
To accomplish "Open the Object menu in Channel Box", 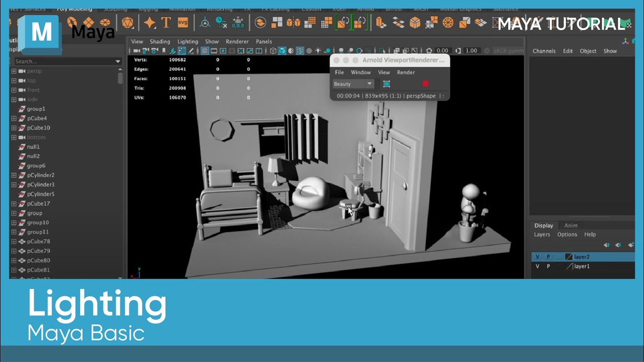I will [x=588, y=51].
